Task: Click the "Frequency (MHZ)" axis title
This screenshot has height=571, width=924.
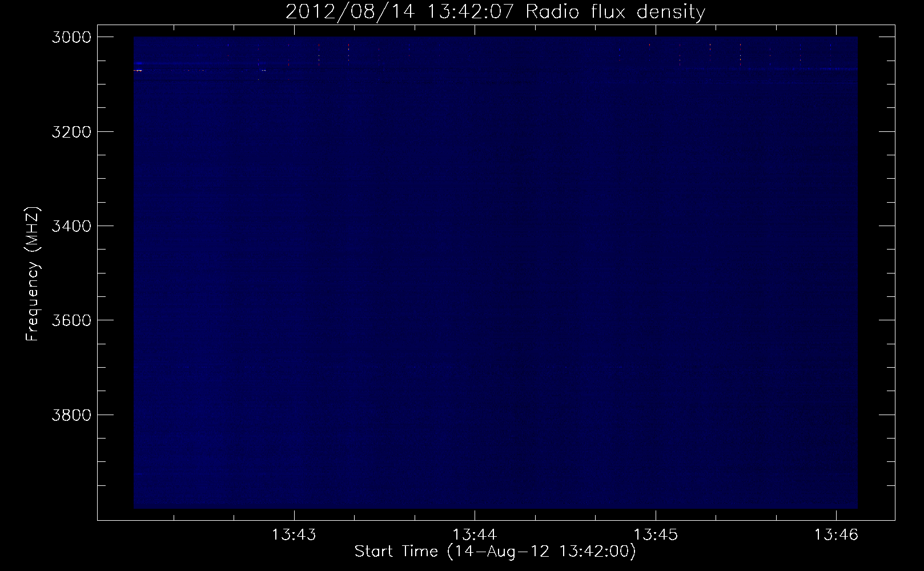Action: 33,273
